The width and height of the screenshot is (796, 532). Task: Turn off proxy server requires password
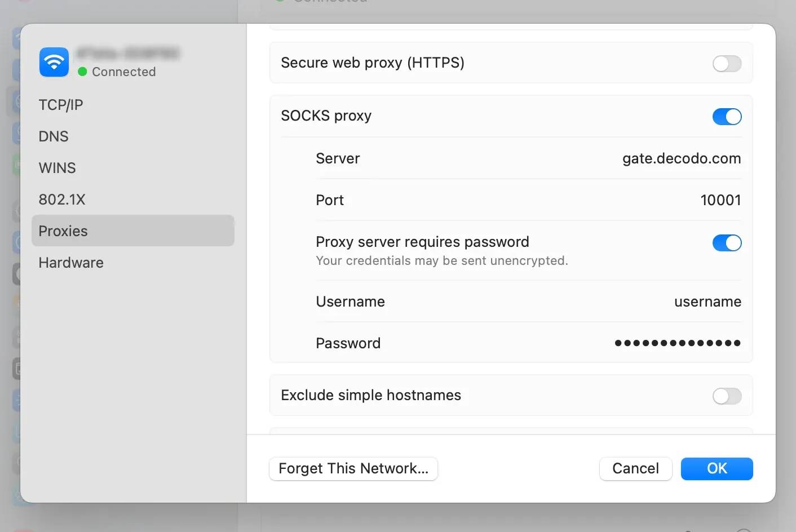click(x=727, y=243)
